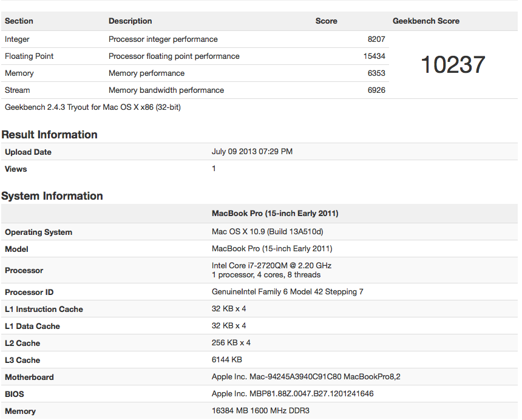Viewport: 522px width, 420px height.
Task: Select the Model value MacBook Pro (15-inch Early 2011)
Action: [272, 249]
